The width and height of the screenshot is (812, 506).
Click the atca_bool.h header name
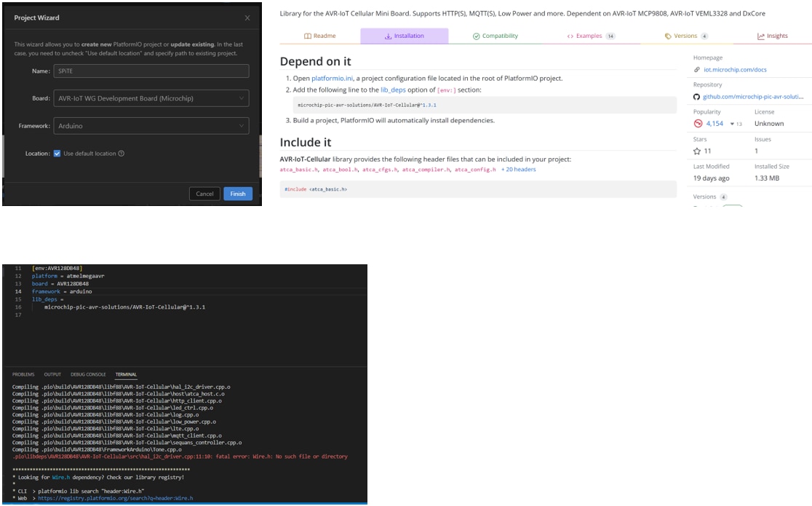(x=341, y=170)
